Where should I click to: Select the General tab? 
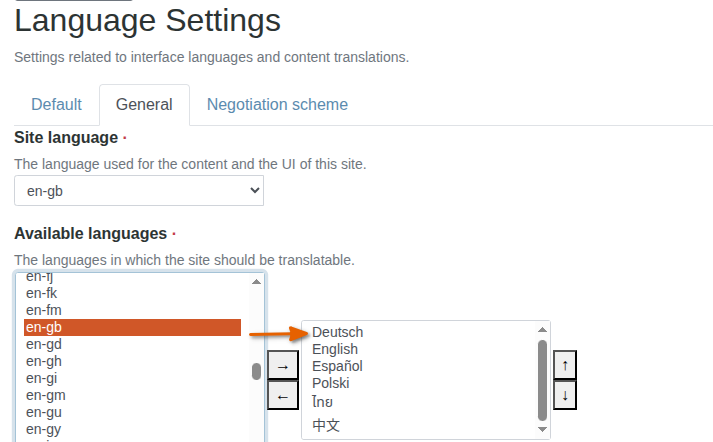pyautogui.click(x=144, y=104)
